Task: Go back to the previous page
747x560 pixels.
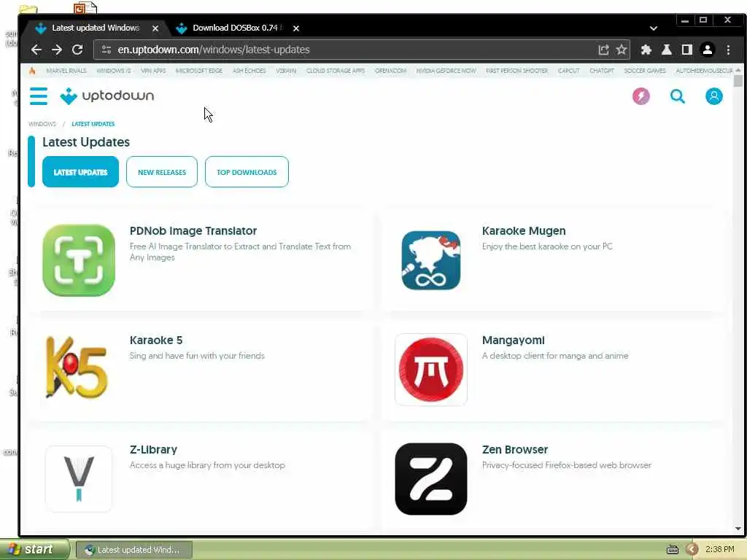Action: pos(36,50)
